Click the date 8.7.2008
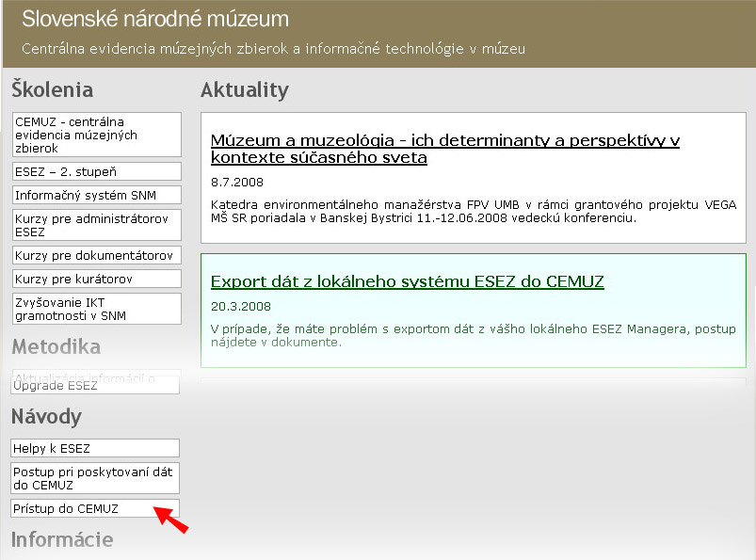This screenshot has width=756, height=560. (237, 183)
